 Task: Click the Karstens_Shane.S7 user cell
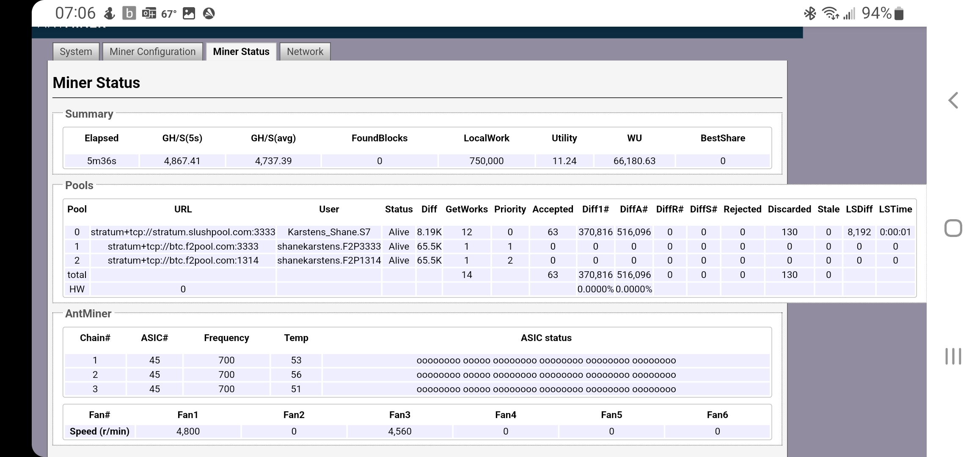(x=329, y=232)
